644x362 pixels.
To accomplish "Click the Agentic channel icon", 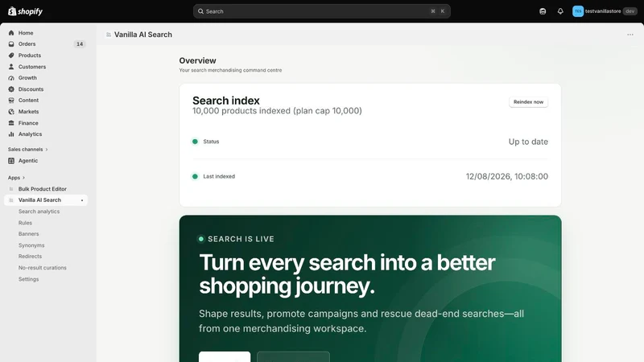I will (x=11, y=161).
